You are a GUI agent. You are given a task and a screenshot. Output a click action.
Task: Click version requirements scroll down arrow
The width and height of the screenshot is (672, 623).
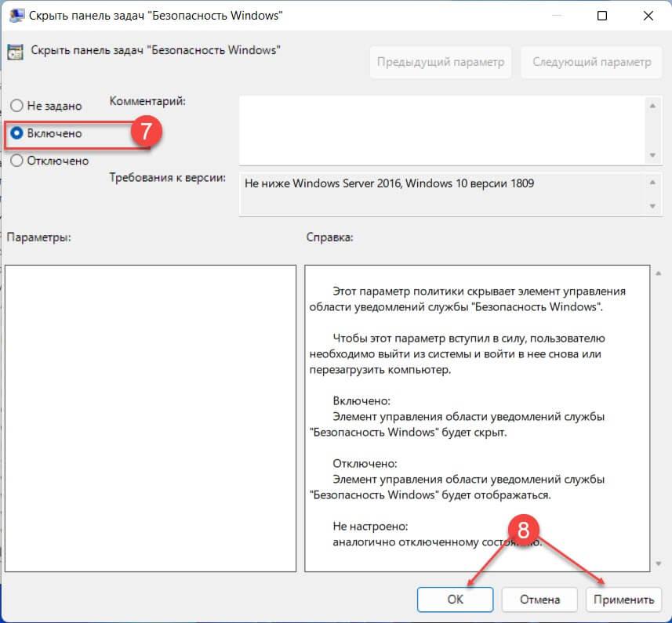coord(652,206)
